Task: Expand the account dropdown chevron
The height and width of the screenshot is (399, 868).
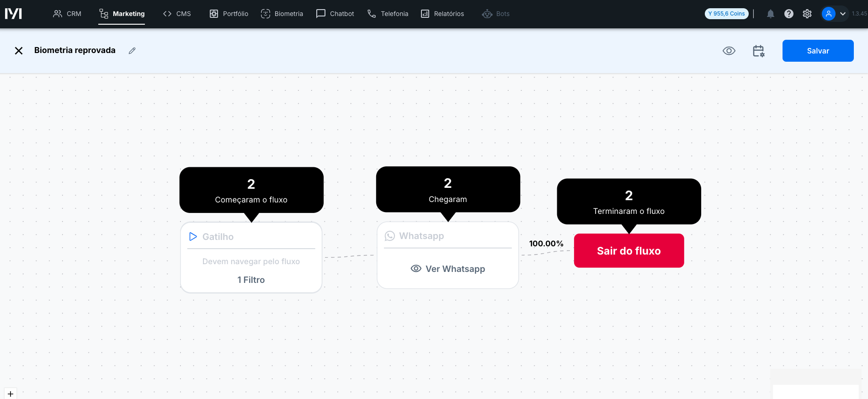Action: coord(842,14)
